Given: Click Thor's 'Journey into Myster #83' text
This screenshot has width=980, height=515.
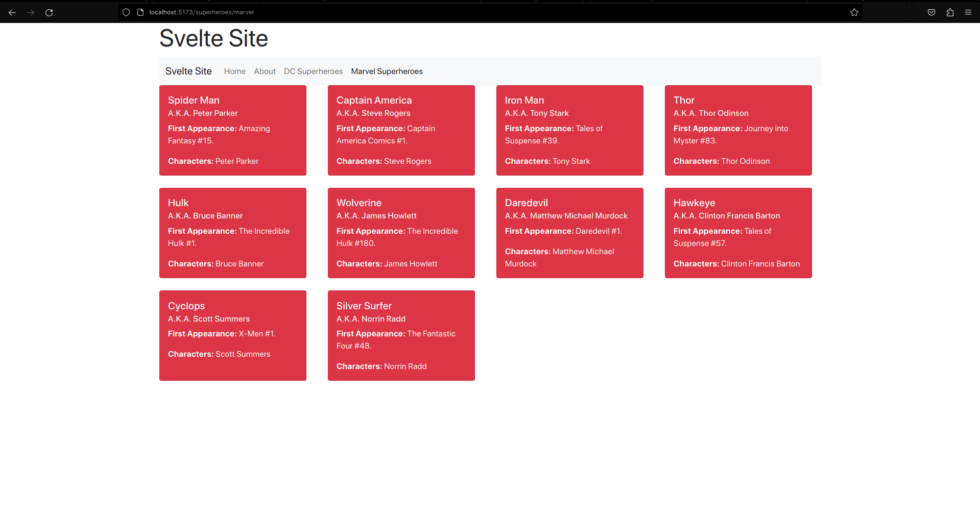Looking at the screenshot, I should (731, 135).
